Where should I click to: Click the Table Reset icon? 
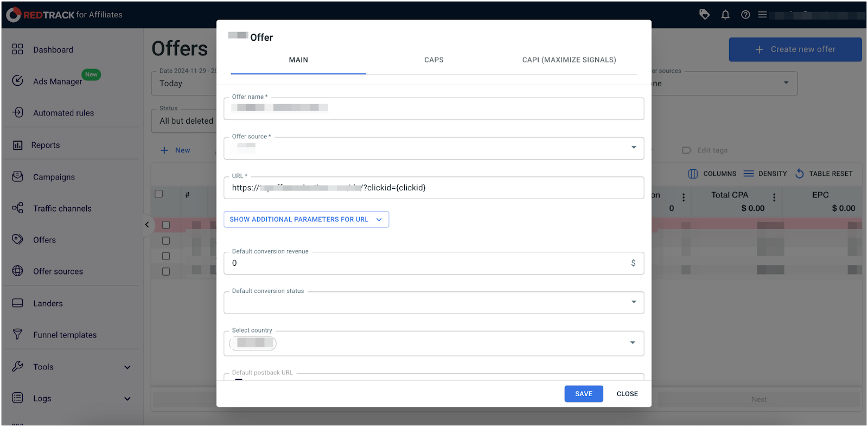click(x=800, y=174)
